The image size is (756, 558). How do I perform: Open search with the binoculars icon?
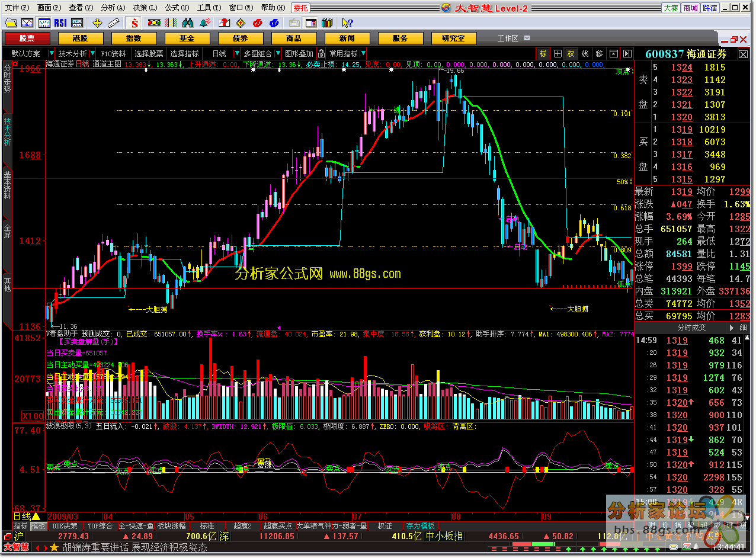pos(188,23)
